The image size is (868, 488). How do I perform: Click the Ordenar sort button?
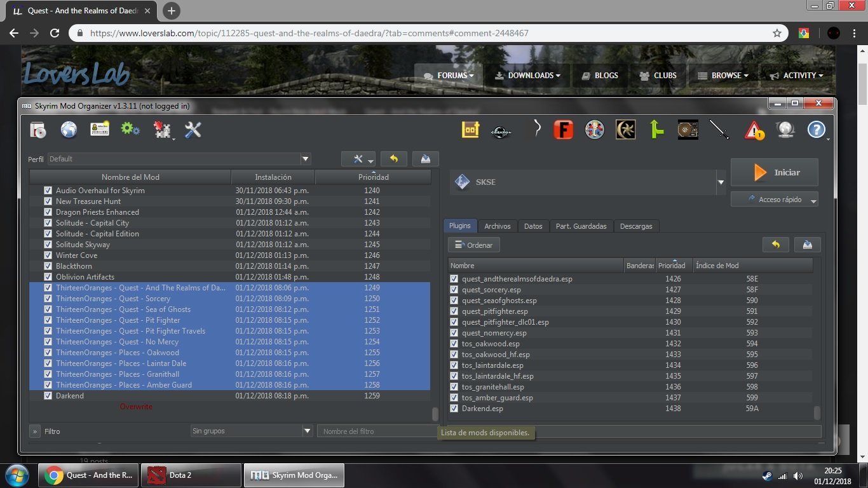point(474,245)
